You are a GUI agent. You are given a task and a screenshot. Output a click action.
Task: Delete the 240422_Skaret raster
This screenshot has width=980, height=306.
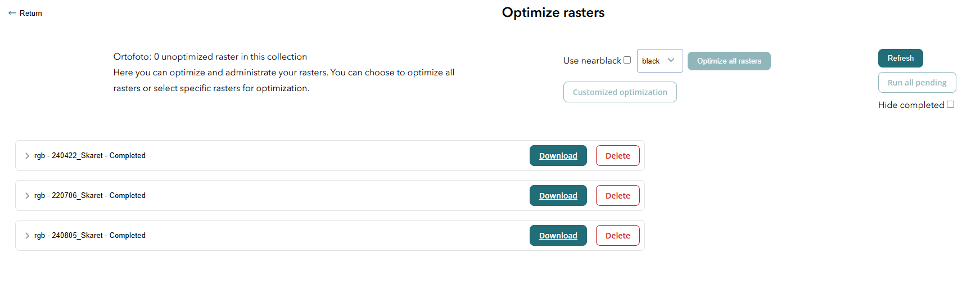pyautogui.click(x=617, y=156)
